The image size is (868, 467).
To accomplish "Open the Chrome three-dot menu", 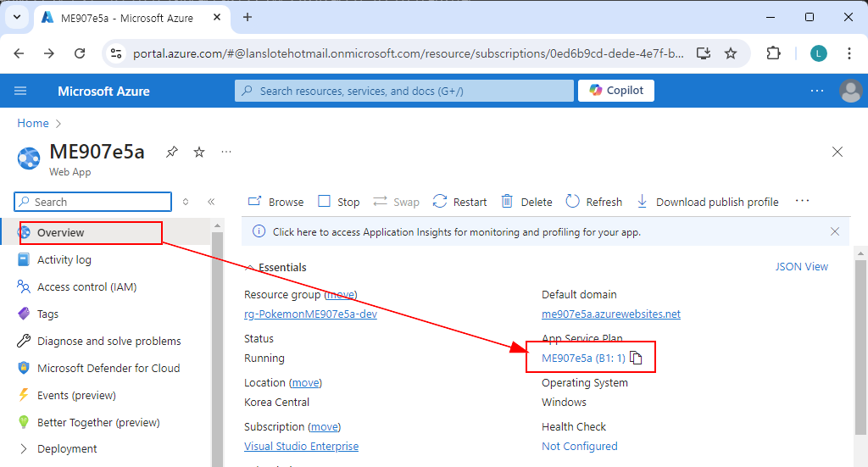I will point(849,53).
